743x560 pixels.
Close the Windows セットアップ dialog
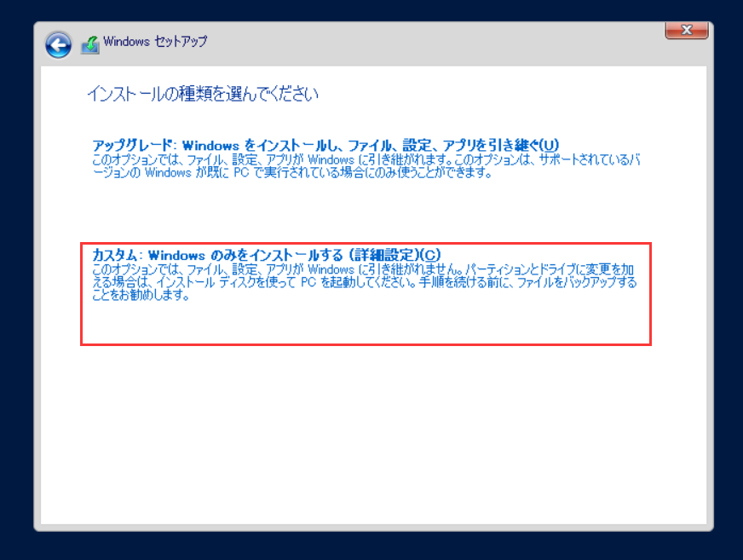pos(687,31)
